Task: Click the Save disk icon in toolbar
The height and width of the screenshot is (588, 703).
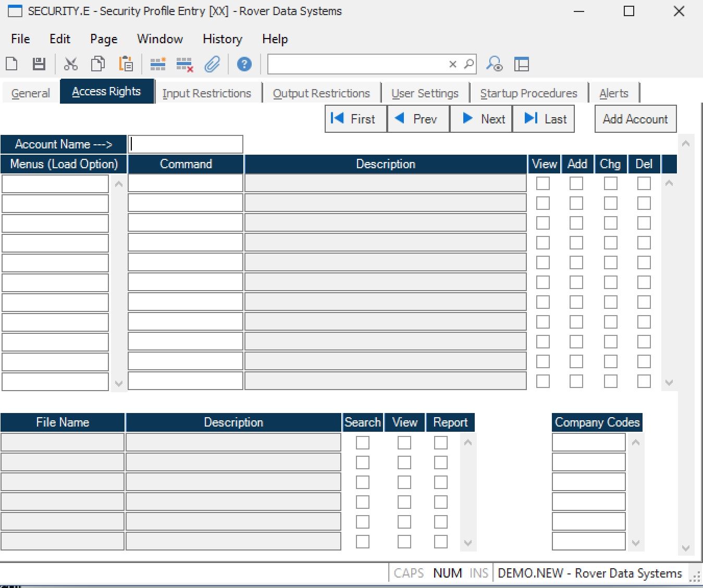Action: coord(39,64)
